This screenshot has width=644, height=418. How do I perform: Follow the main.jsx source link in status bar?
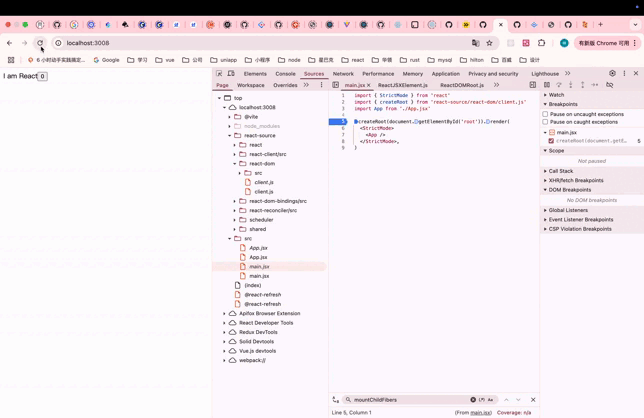pos(481,413)
